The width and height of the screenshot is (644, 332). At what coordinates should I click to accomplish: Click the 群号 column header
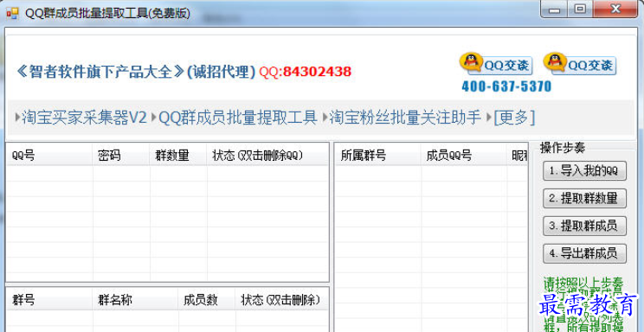[x=49, y=300]
